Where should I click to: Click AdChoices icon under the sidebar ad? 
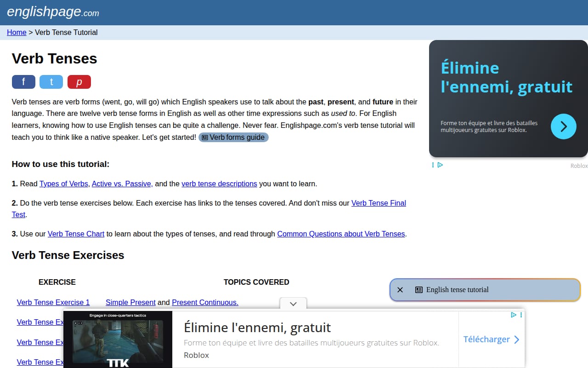440,165
